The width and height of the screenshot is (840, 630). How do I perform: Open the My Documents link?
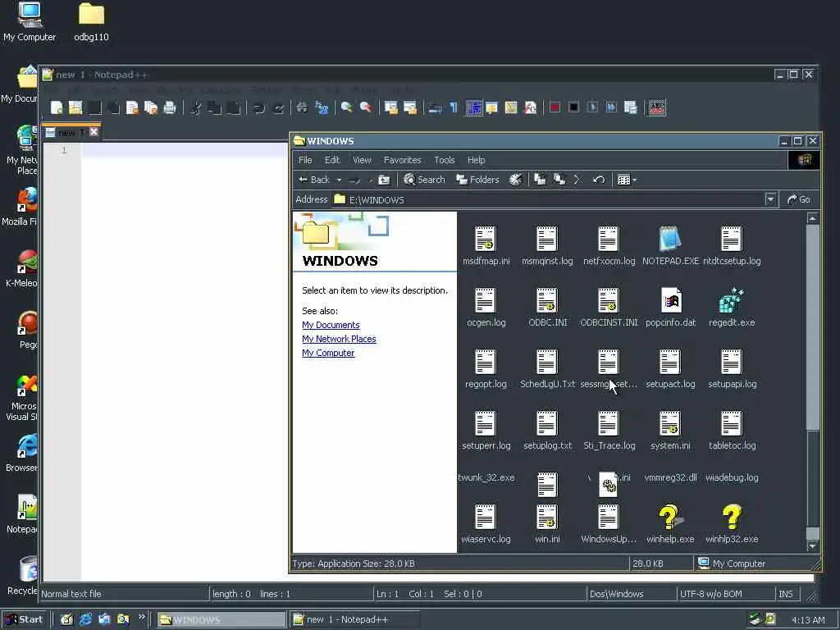pos(331,325)
